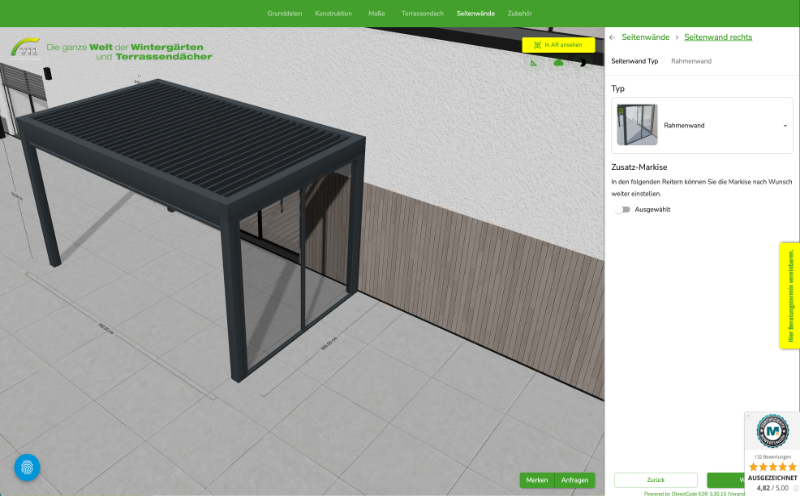Viewport: 800px width, 497px height.
Task: Click the Merken button
Action: (x=537, y=480)
